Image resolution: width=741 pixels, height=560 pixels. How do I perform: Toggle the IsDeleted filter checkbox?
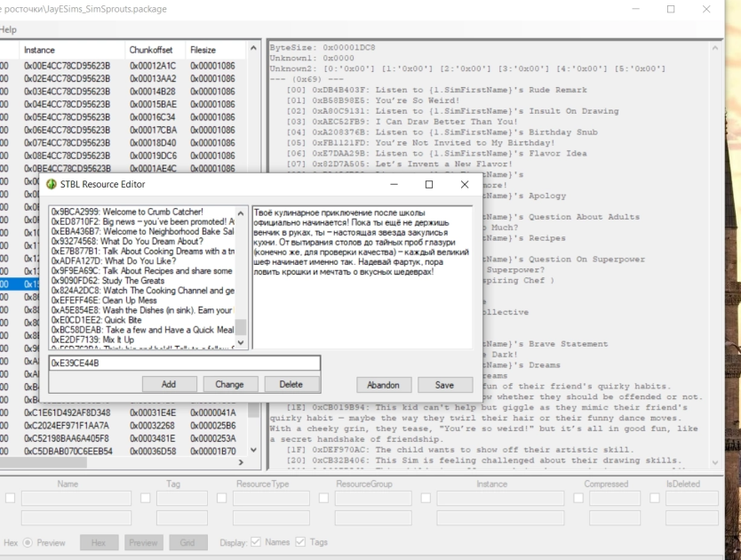click(x=655, y=498)
